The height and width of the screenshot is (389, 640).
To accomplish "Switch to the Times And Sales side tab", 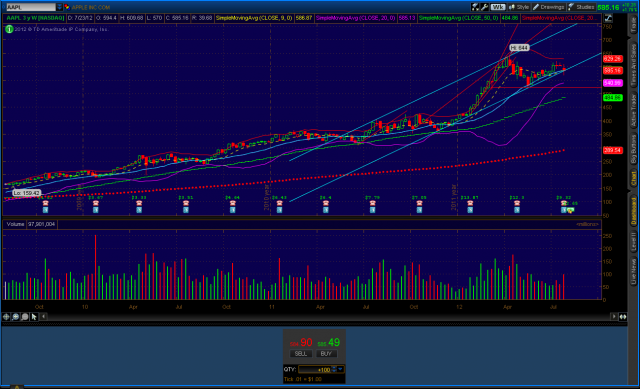I will click(633, 65).
